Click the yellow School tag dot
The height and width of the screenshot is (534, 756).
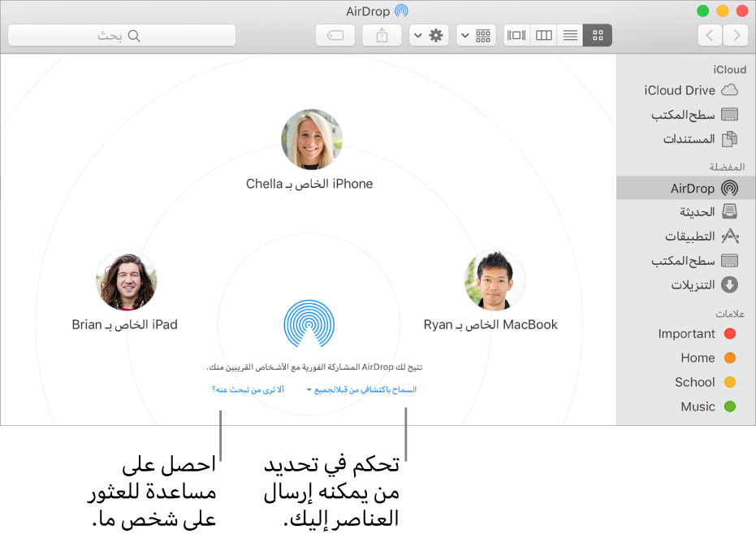tap(730, 382)
